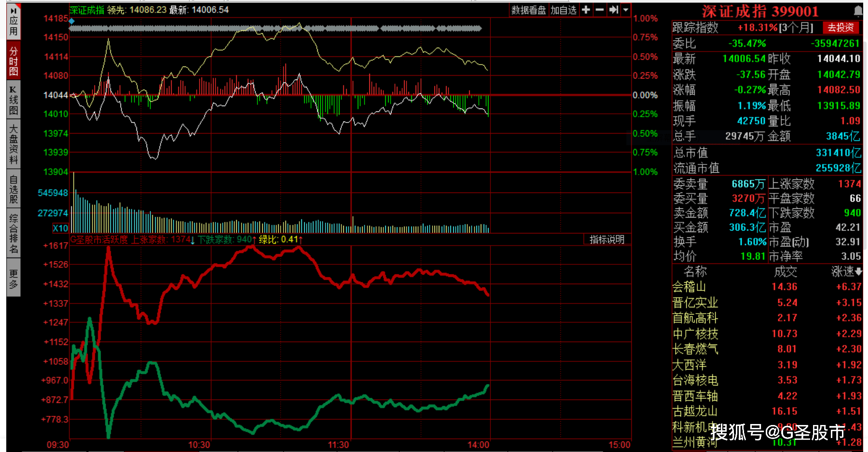Click 上涨家数 value 1374
The height and width of the screenshot is (452, 868).
pos(849,184)
